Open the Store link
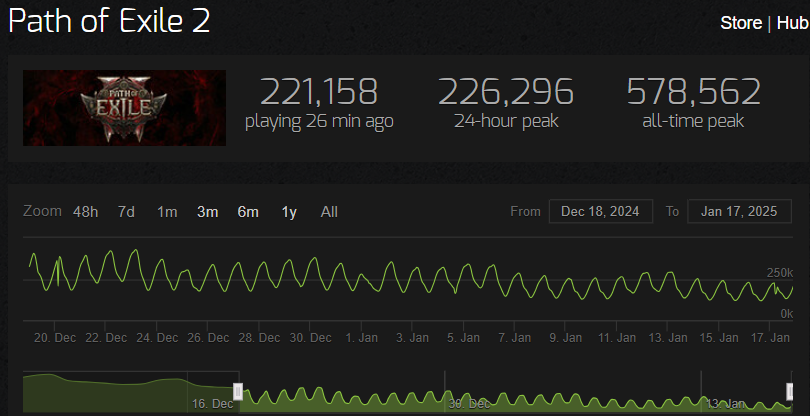The height and width of the screenshot is (416, 810). point(741,22)
